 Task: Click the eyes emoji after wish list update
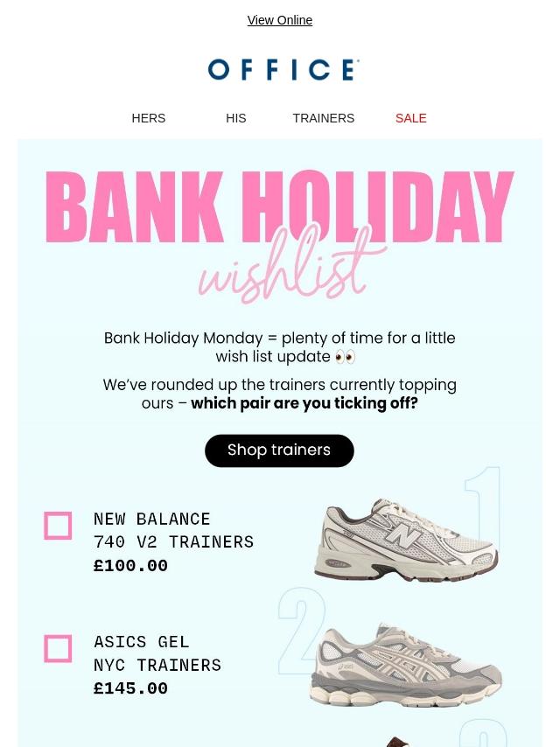click(x=345, y=357)
